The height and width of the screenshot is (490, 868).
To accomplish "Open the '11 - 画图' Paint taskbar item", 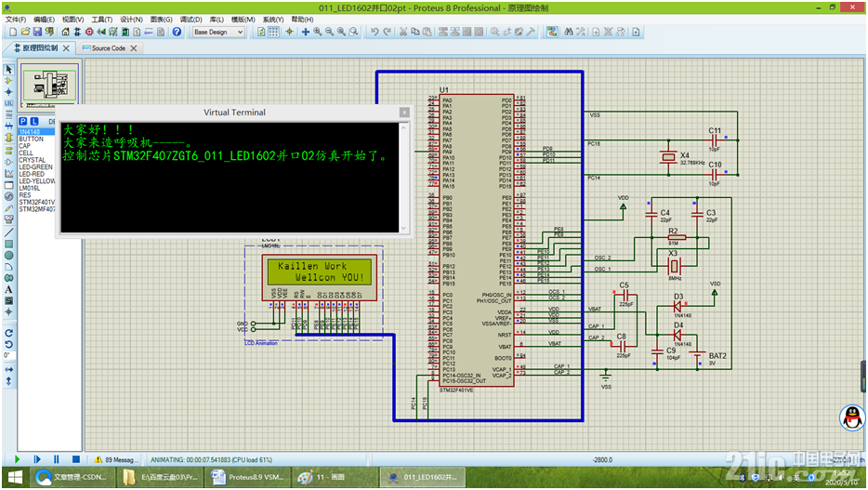I will pos(334,477).
